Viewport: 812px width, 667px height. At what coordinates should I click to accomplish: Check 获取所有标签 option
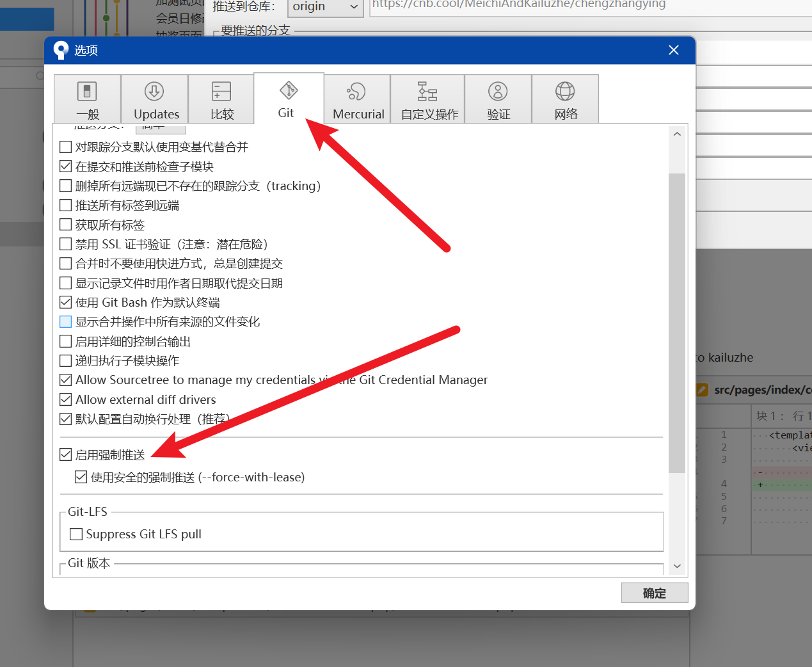pos(65,225)
